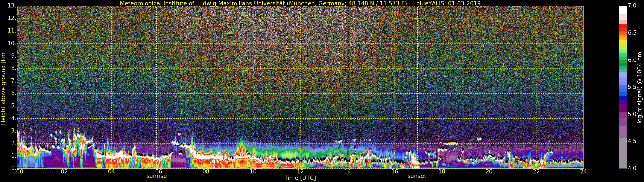Click the height tick label '13.'
644x182 pixels.
coord(12,6)
